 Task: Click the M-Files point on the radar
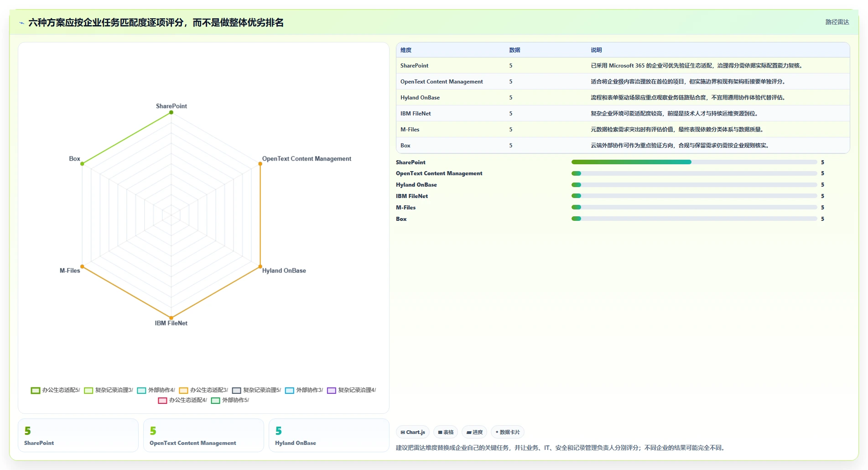pos(82,266)
